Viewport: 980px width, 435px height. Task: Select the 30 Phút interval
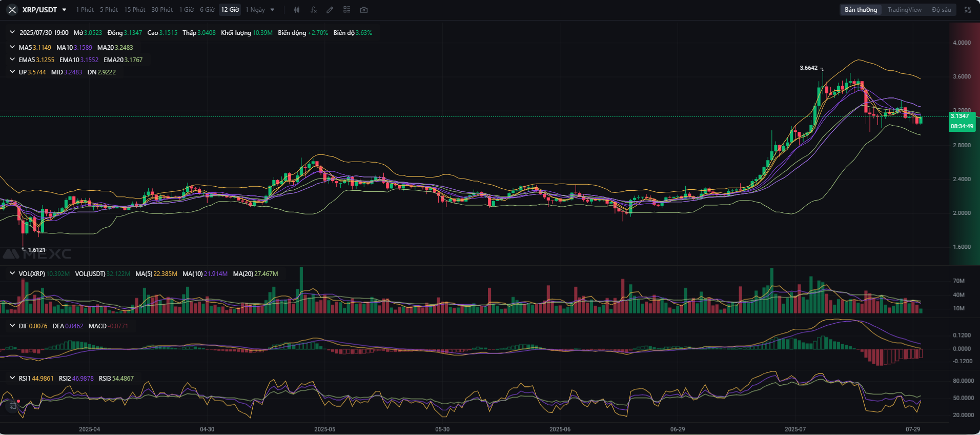pos(162,10)
